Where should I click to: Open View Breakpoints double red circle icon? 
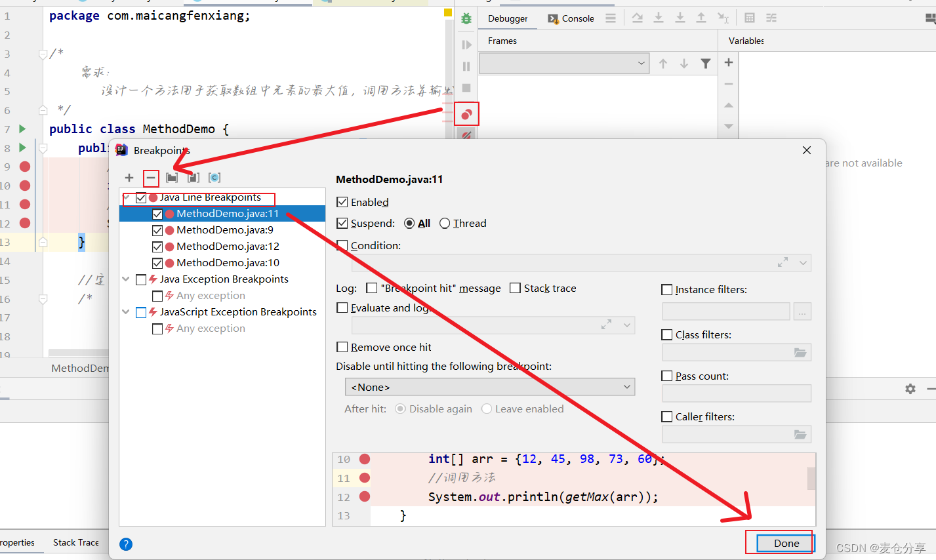tap(466, 114)
